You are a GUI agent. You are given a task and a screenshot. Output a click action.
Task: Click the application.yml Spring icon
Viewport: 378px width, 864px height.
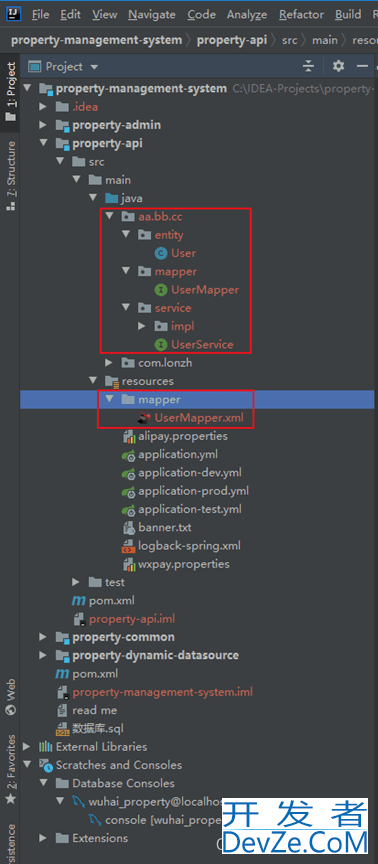tap(128, 455)
